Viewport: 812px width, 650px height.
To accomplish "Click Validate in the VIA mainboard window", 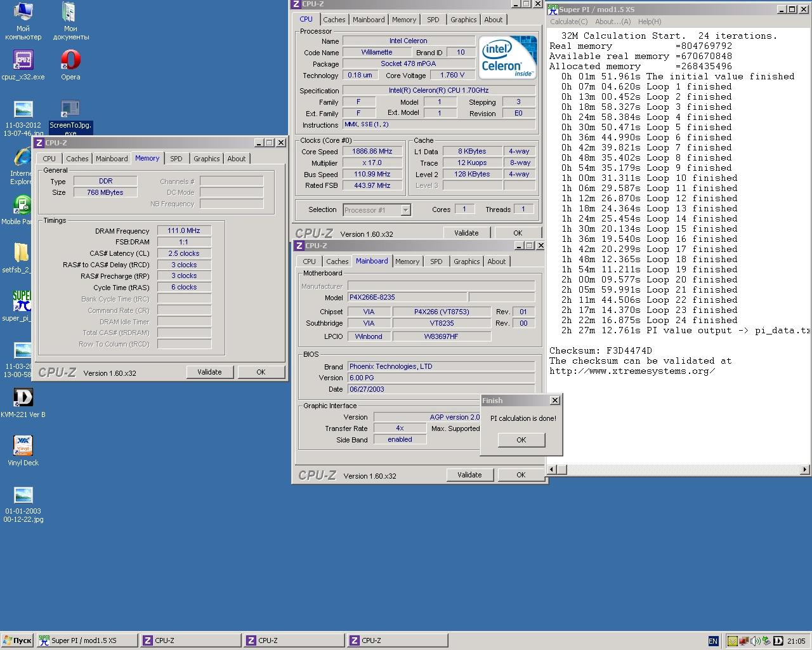I will pos(469,475).
